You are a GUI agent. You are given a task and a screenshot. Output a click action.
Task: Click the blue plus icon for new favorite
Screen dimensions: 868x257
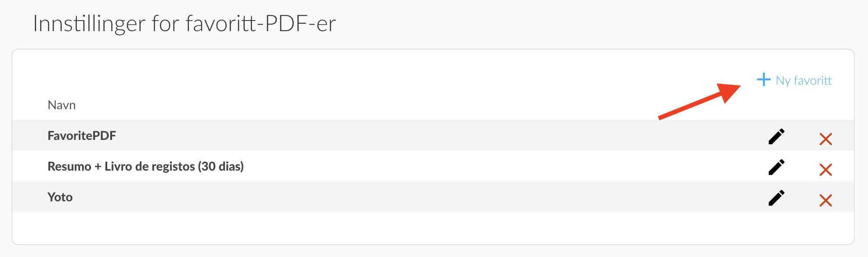764,79
